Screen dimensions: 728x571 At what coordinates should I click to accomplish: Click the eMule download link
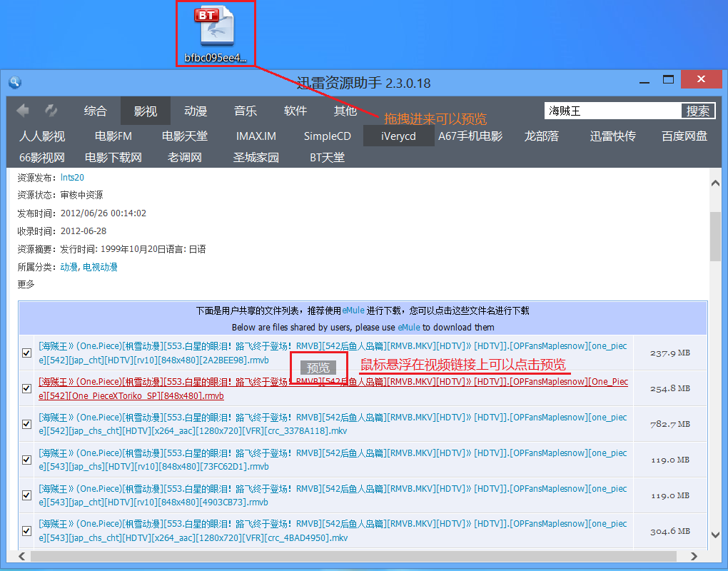click(352, 310)
